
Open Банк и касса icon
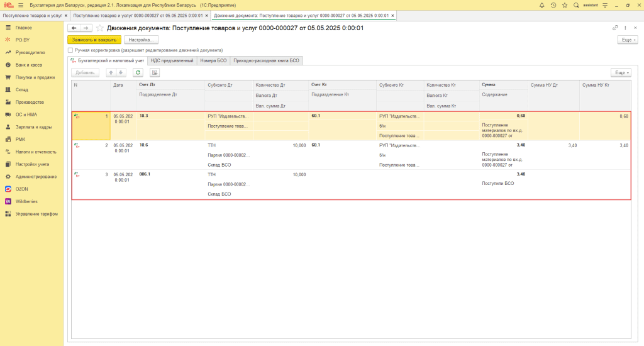click(8, 65)
